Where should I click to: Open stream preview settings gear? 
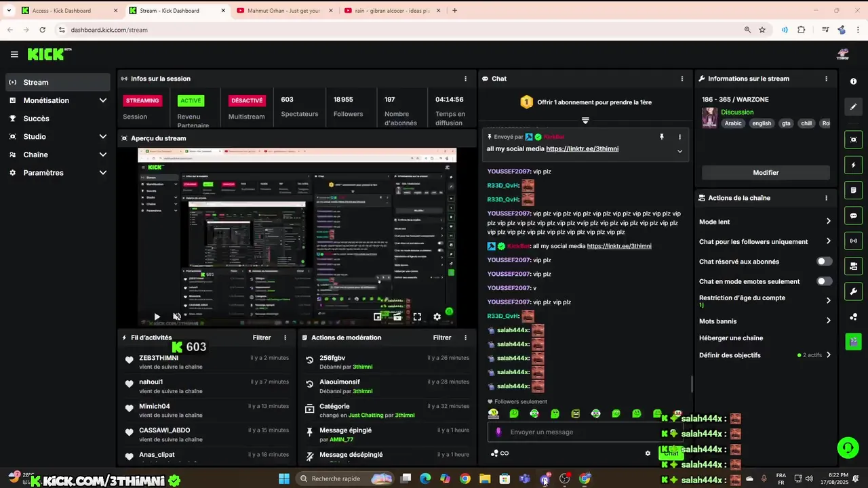437,317
